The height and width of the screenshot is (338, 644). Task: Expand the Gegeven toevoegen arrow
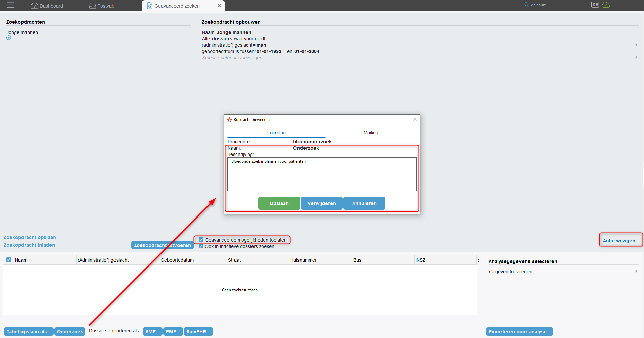tap(636, 271)
